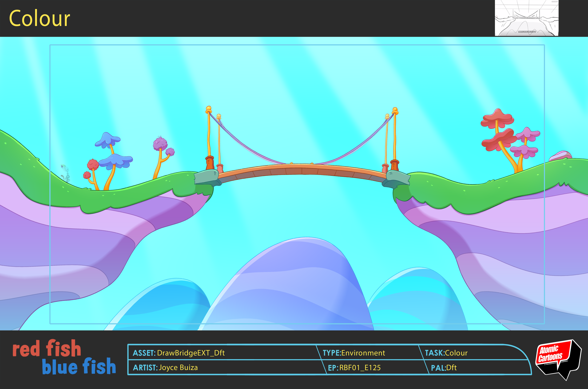Toggle the camera safe-frame border overlay
588x389 pixels.
tap(297, 45)
